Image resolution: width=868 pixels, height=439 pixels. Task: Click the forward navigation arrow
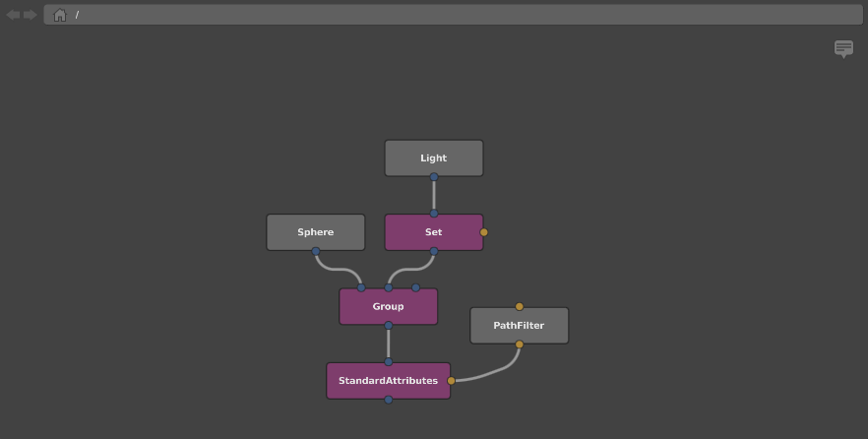coord(30,15)
